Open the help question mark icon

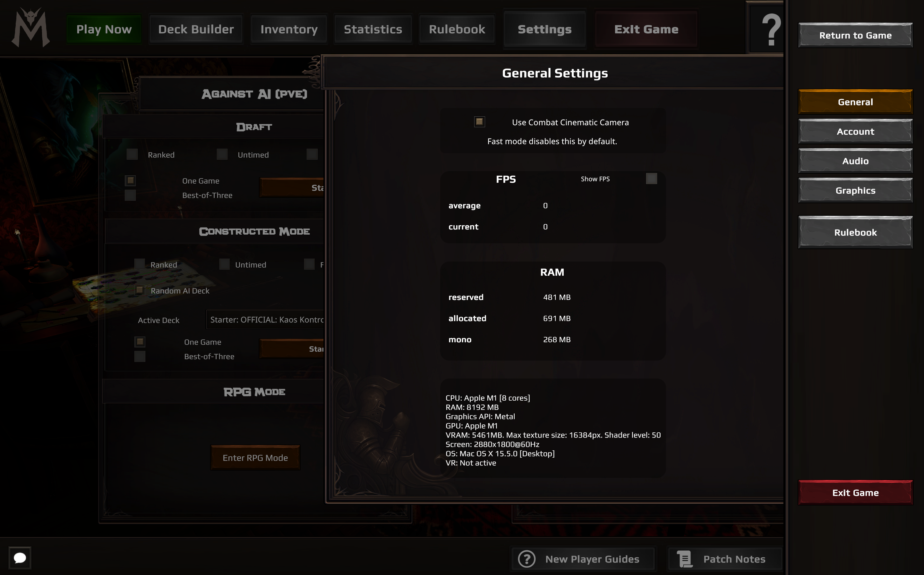[771, 30]
